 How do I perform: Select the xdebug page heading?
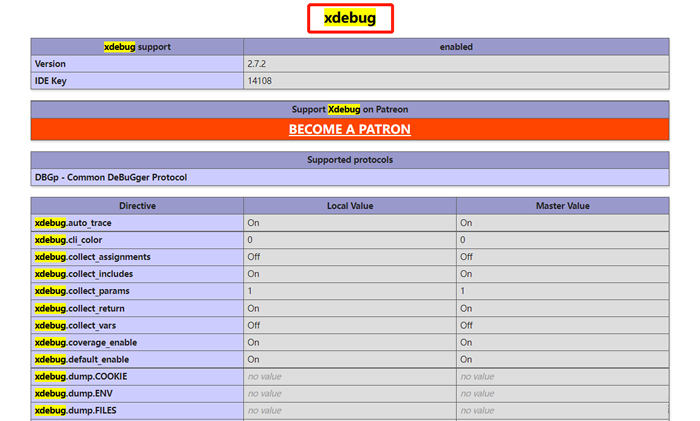pos(350,18)
